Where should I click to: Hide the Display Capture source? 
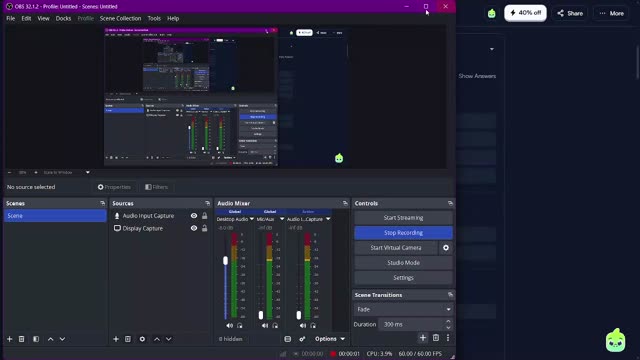point(194,228)
